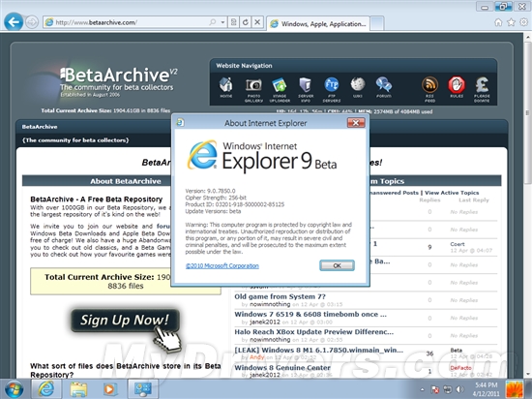
Task: Click the Sign Up Now! button
Action: pos(125,321)
